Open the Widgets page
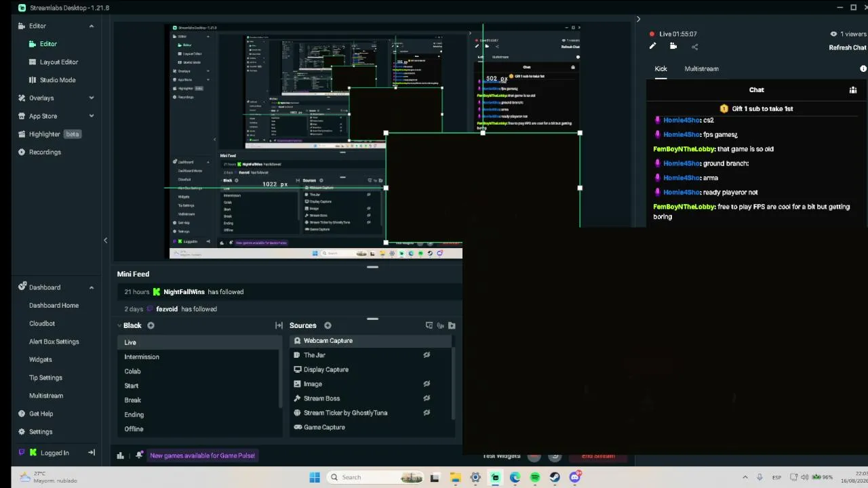The image size is (868, 488). coord(40,359)
